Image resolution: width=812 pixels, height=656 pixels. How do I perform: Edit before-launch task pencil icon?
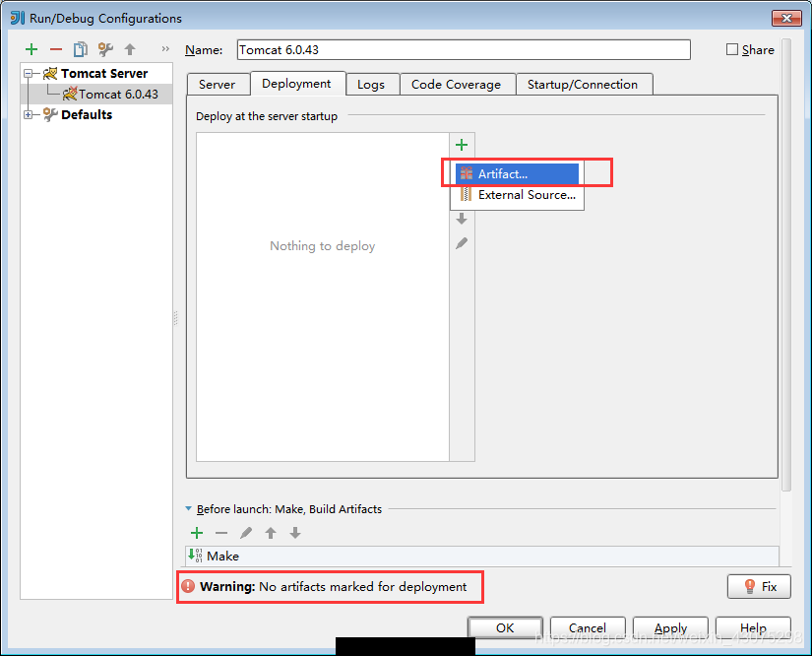(x=246, y=533)
